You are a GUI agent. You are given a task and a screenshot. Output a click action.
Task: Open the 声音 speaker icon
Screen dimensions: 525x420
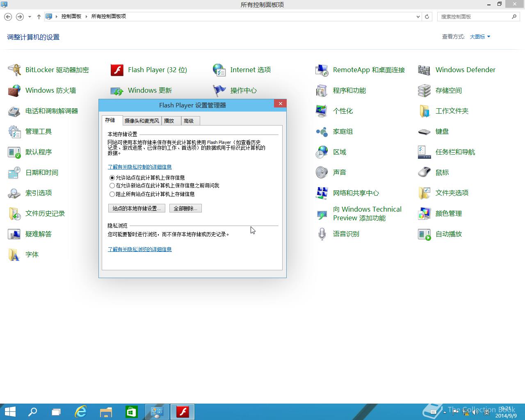tap(322, 172)
